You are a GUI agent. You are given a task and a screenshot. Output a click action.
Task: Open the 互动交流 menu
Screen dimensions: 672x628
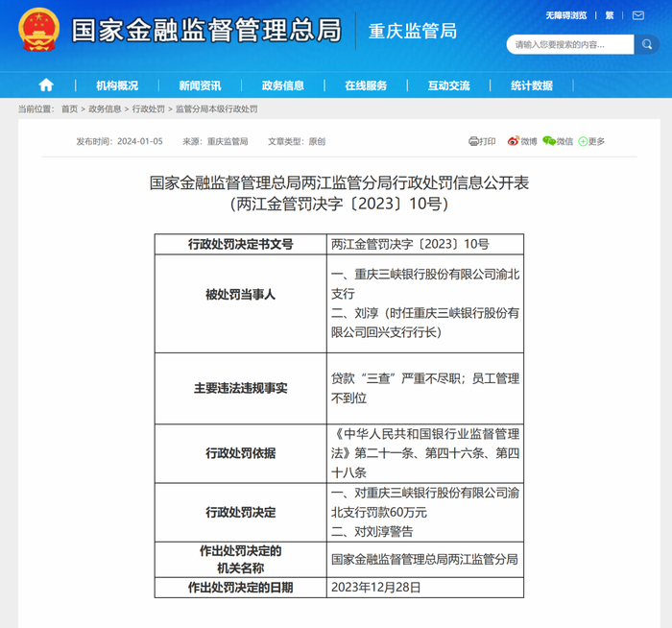(x=448, y=85)
